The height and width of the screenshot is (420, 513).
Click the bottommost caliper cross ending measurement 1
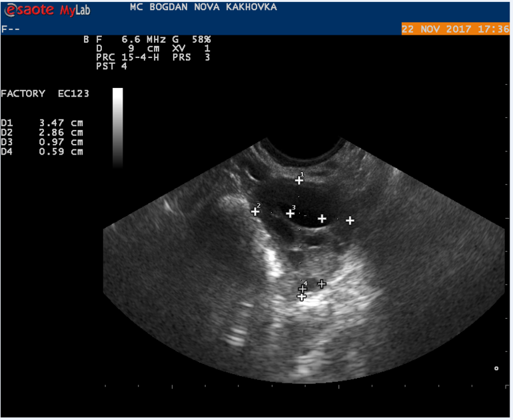point(302,297)
